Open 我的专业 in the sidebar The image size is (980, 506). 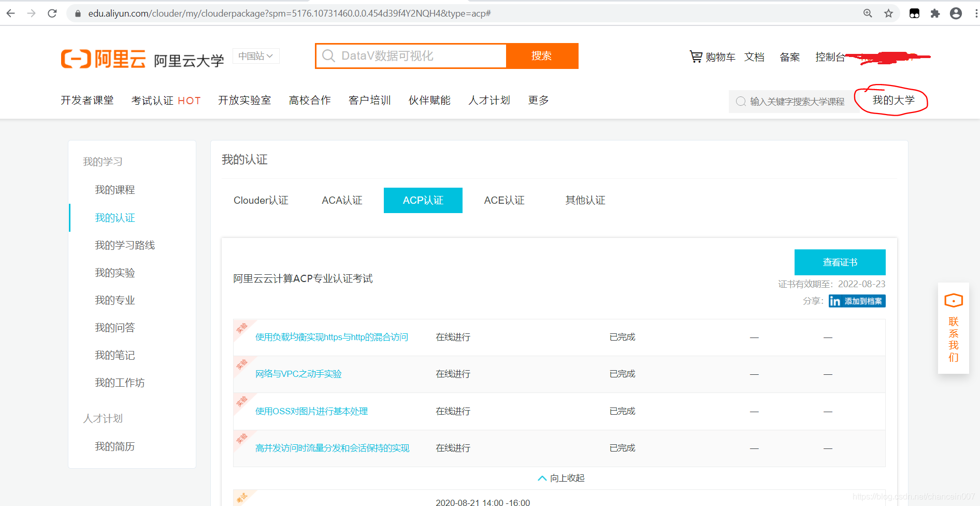click(115, 300)
